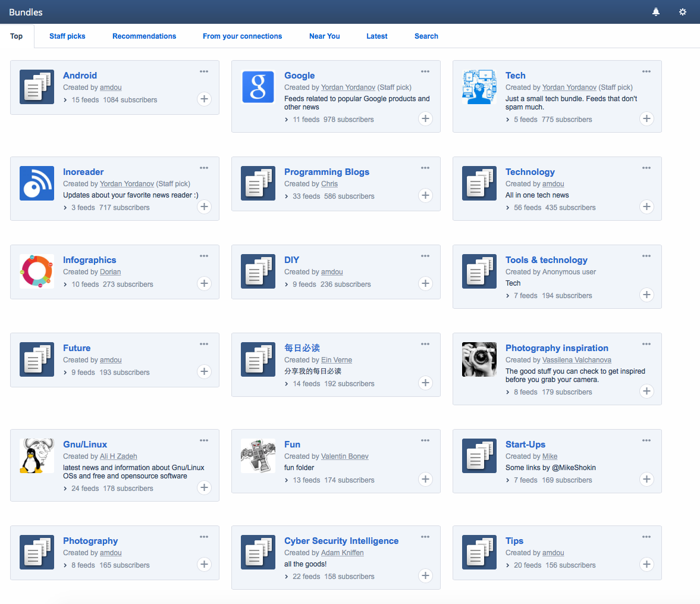The width and height of the screenshot is (700, 604).
Task: Select the Near You tab
Action: tap(325, 36)
